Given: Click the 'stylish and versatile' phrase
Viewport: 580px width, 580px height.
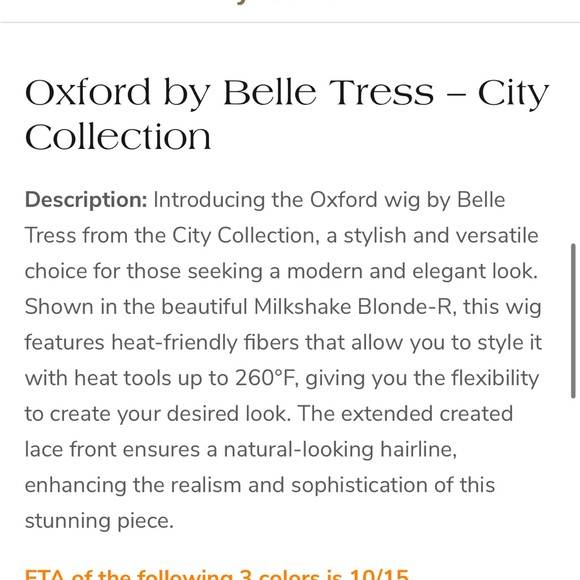Looking at the screenshot, I should click(441, 235).
